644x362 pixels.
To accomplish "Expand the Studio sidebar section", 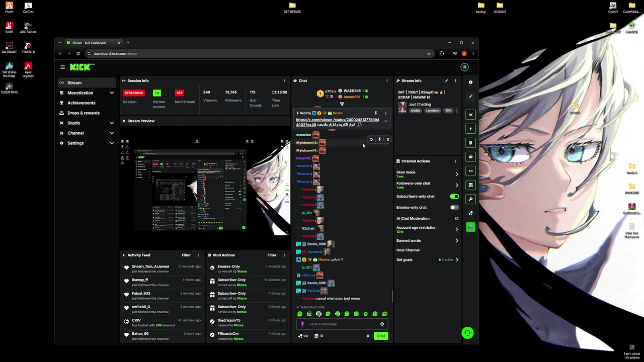I will (x=112, y=123).
